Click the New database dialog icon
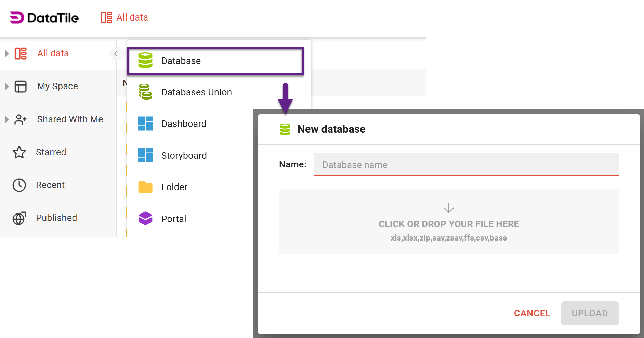Image resolution: width=644 pixels, height=338 pixels. coord(285,129)
